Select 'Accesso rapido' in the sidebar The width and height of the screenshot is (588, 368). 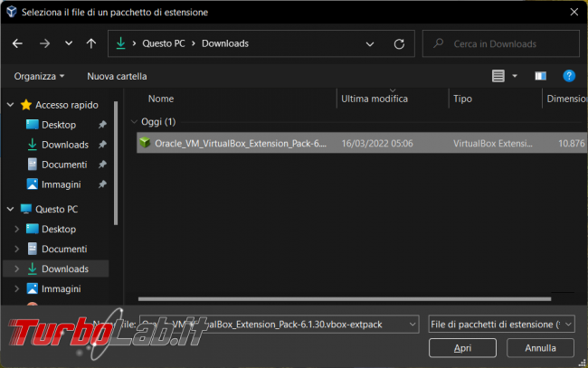[x=67, y=105]
